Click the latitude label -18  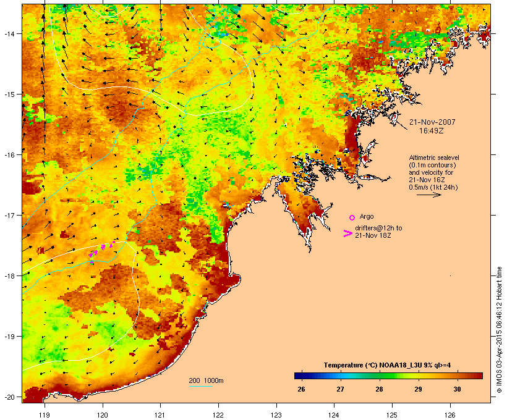[x=9, y=275]
